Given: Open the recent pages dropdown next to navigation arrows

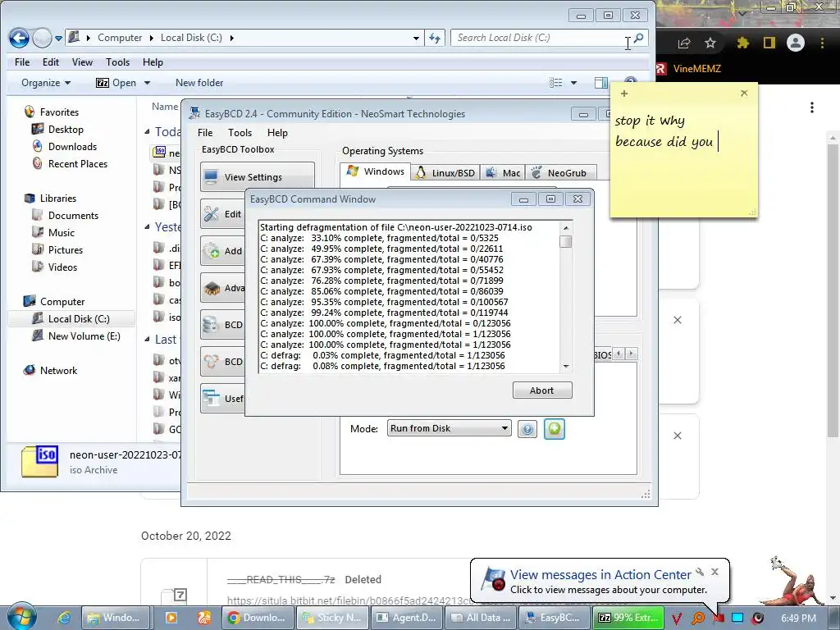Looking at the screenshot, I should pos(59,39).
